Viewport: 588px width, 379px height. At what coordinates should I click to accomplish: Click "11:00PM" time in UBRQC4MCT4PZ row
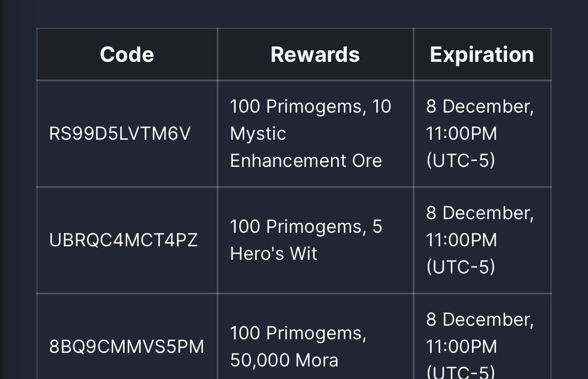[461, 240]
